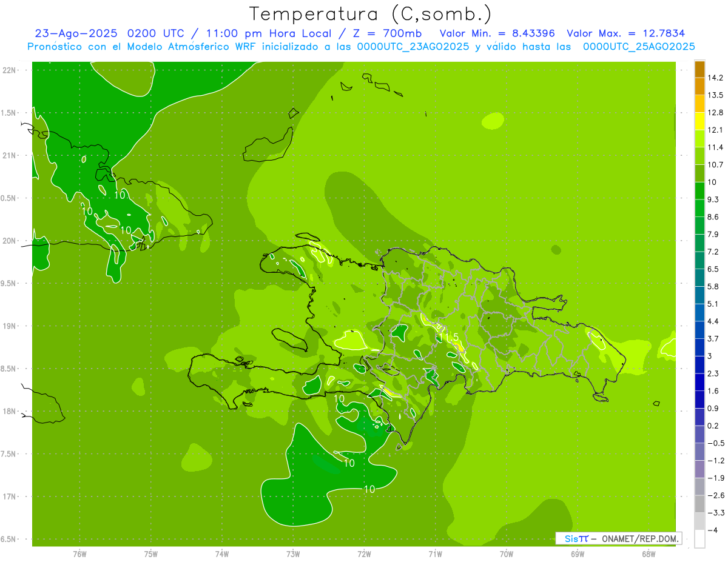Image resolution: width=728 pixels, height=562 pixels.
Task: Select 'Valor Min. = 8.43396' text
Action: pos(497,33)
